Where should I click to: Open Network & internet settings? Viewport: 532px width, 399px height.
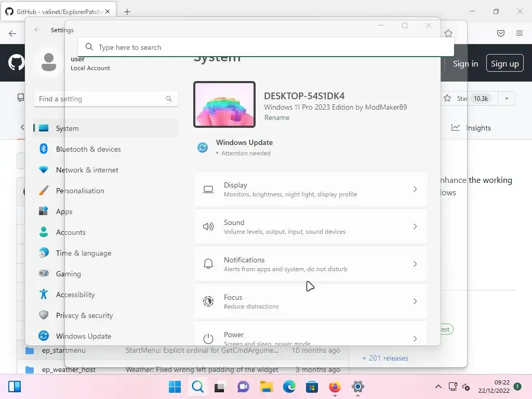(105, 170)
